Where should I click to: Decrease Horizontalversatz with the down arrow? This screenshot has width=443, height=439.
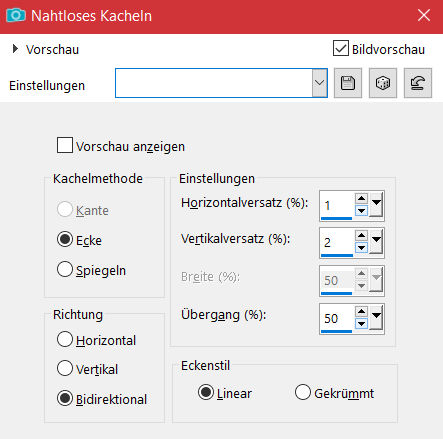(361, 211)
